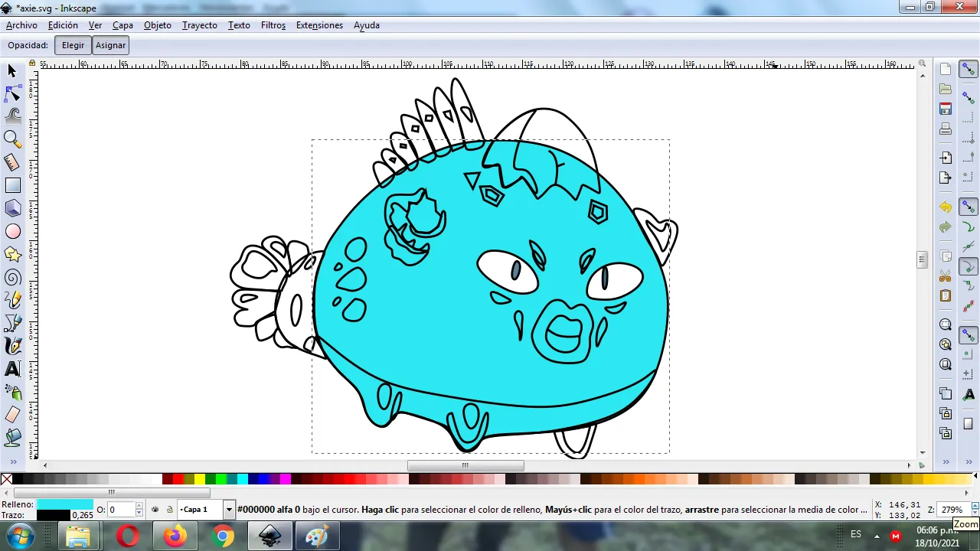Image resolution: width=980 pixels, height=551 pixels.
Task: Open the Trayecto menu
Action: point(200,25)
